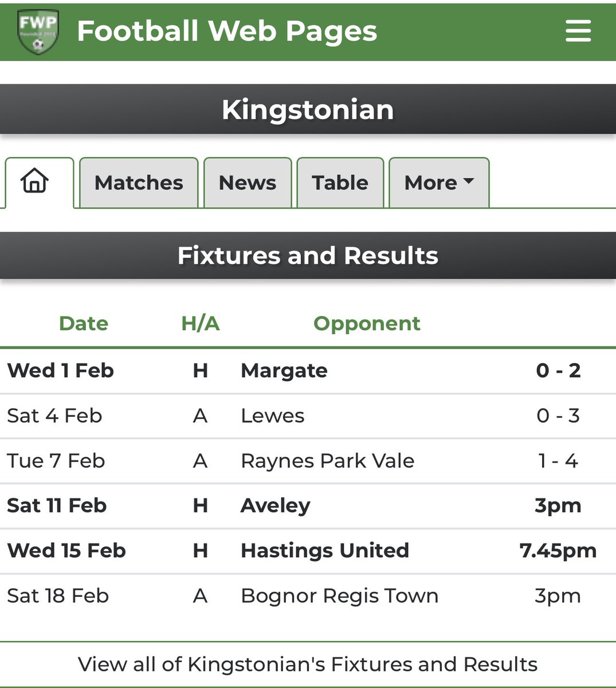Select the Lewes fixture
Screen dimensions: 616x688
(x=308, y=416)
